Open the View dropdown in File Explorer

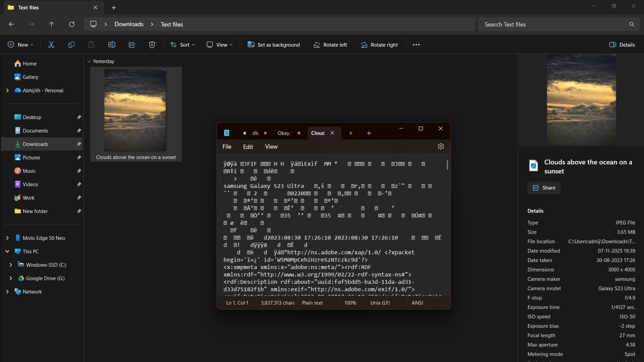point(220,45)
